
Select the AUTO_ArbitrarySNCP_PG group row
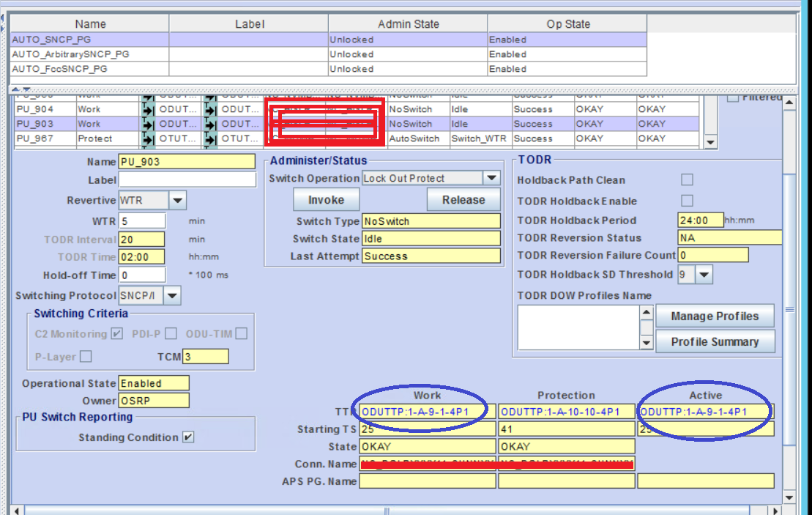pyautogui.click(x=328, y=54)
